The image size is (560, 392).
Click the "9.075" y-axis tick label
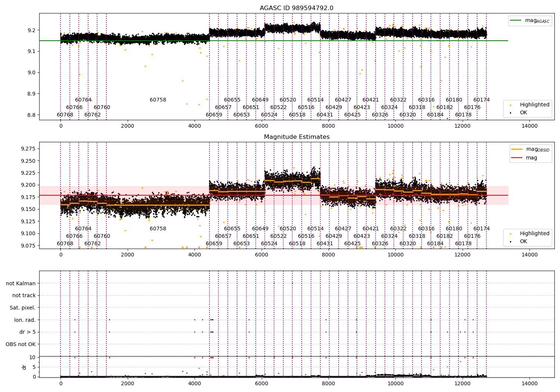pyautogui.click(x=28, y=246)
